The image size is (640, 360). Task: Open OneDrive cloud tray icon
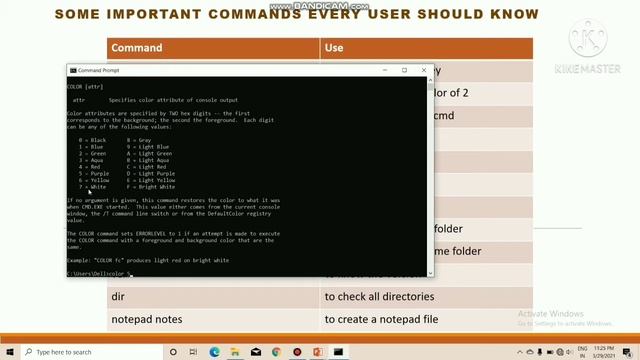tap(530, 352)
